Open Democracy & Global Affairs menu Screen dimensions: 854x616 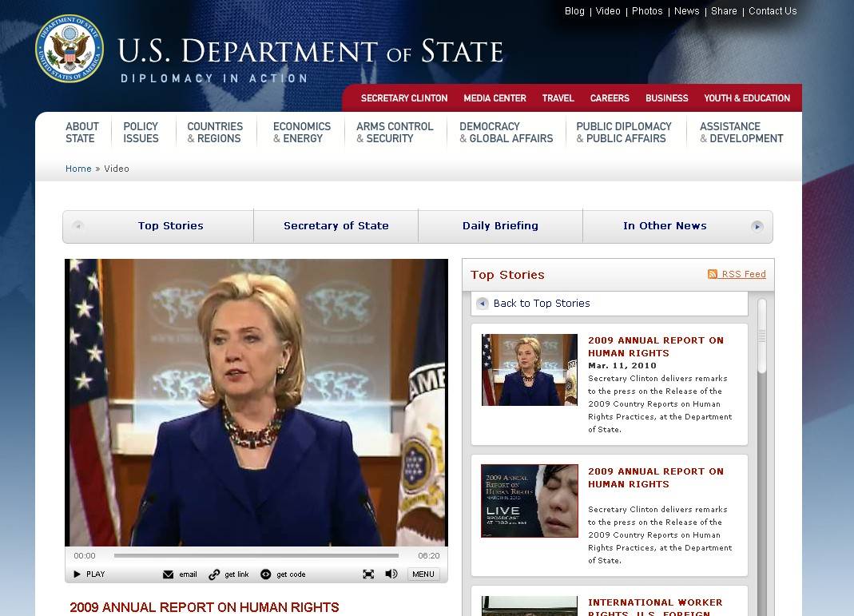(506, 133)
